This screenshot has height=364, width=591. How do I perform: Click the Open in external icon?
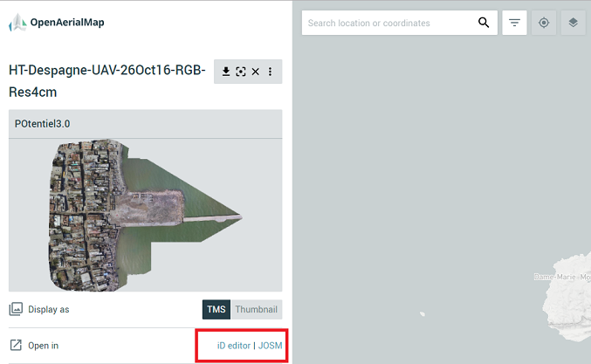tap(16, 345)
